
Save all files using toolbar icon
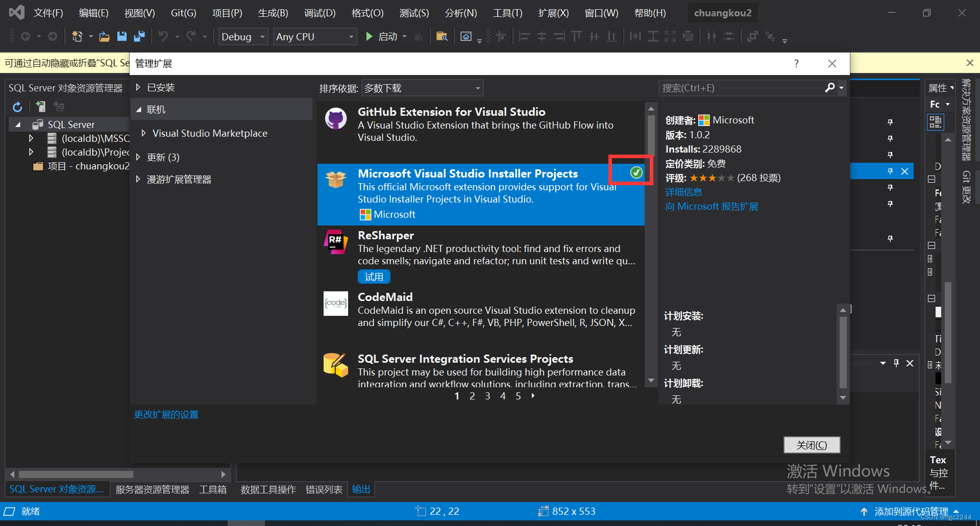tap(139, 36)
